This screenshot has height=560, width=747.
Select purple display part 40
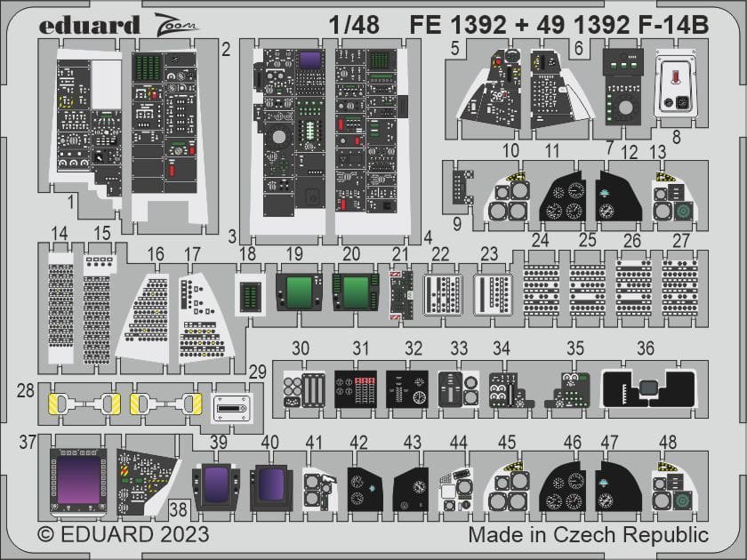click(271, 487)
